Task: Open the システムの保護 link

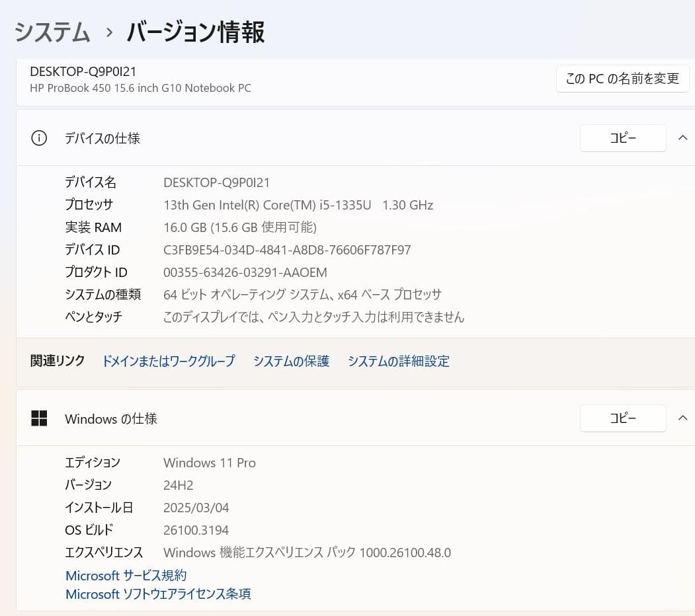Action: [x=291, y=362]
